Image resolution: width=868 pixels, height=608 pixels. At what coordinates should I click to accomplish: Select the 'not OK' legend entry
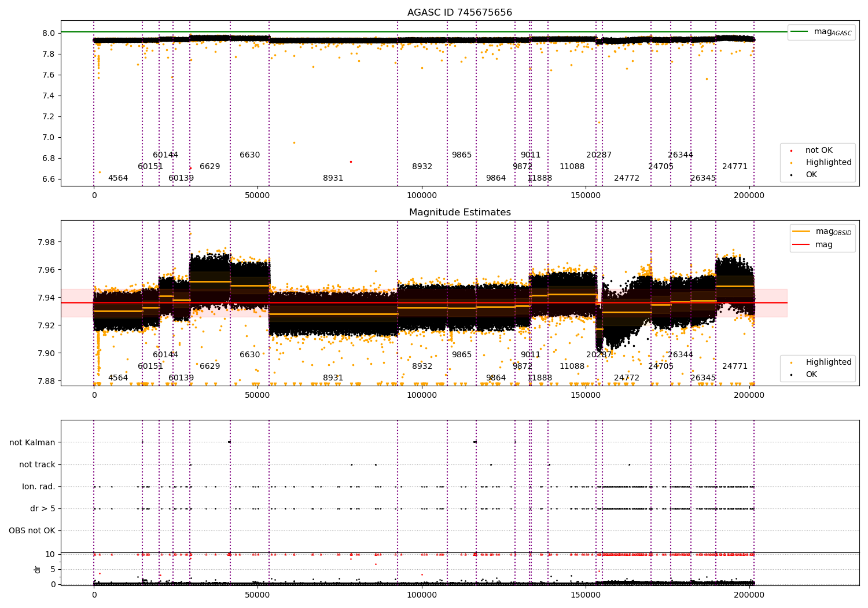tap(818, 151)
